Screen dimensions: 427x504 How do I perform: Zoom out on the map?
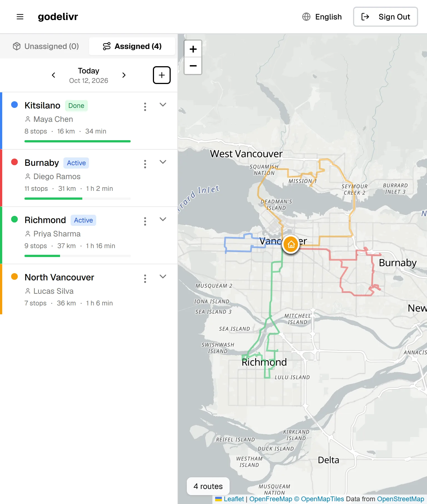[x=193, y=66]
